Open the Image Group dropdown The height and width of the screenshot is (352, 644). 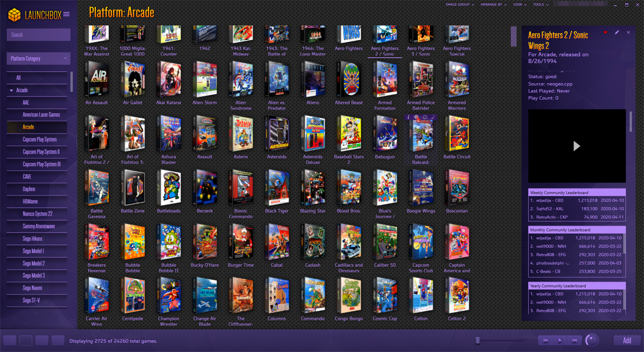pos(460,5)
